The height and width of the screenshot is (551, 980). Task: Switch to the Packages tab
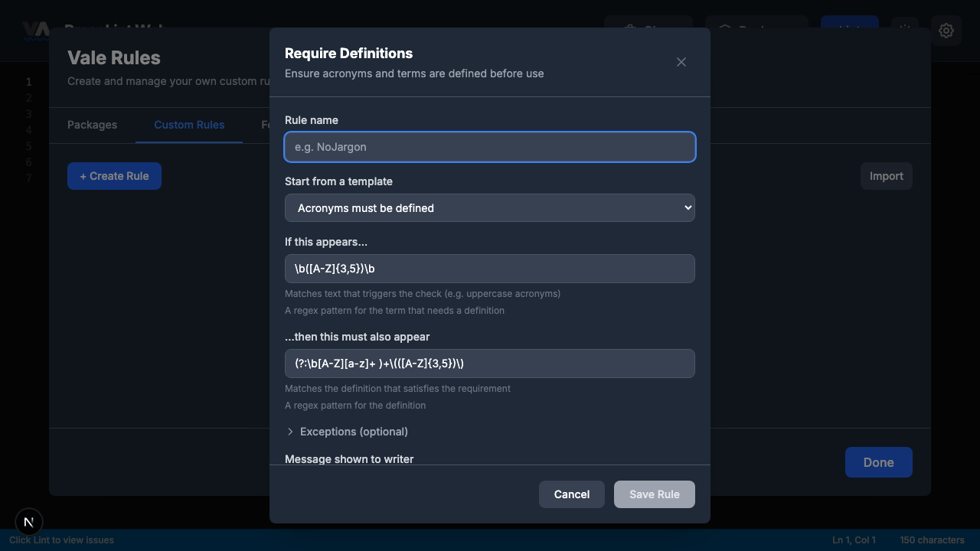pos(92,125)
